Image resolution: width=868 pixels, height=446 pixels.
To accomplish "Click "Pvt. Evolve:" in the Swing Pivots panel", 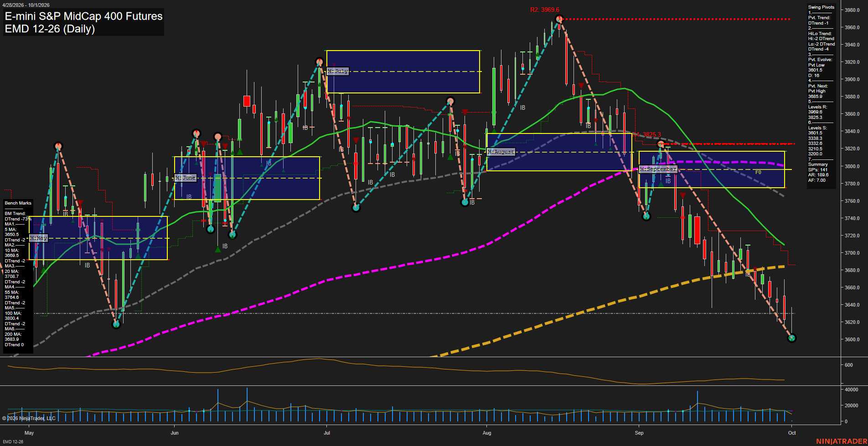I will (x=820, y=60).
